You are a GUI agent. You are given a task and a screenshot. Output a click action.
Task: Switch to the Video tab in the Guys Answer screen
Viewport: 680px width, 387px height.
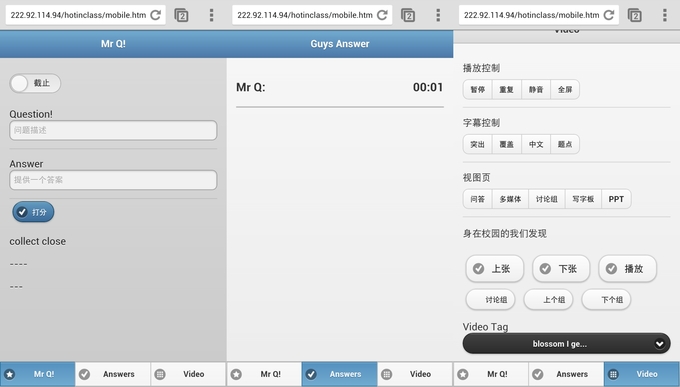(415, 374)
